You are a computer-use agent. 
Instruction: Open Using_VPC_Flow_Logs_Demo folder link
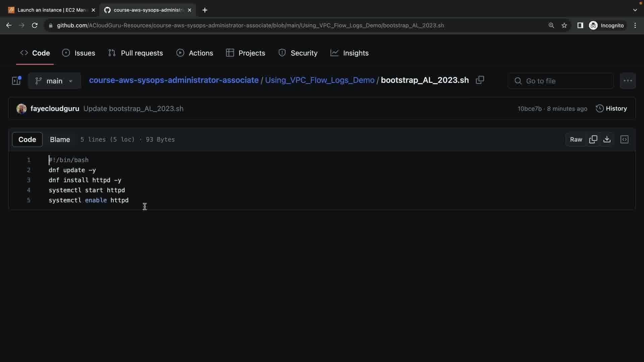(x=319, y=80)
